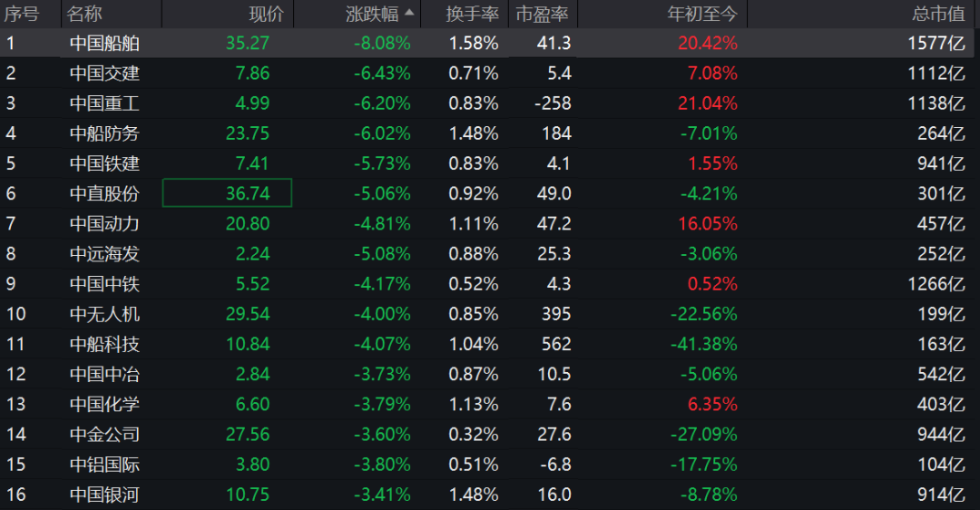Select the 中国中冶 stock name
Image resolution: width=980 pixels, height=510 pixels.
(x=104, y=374)
